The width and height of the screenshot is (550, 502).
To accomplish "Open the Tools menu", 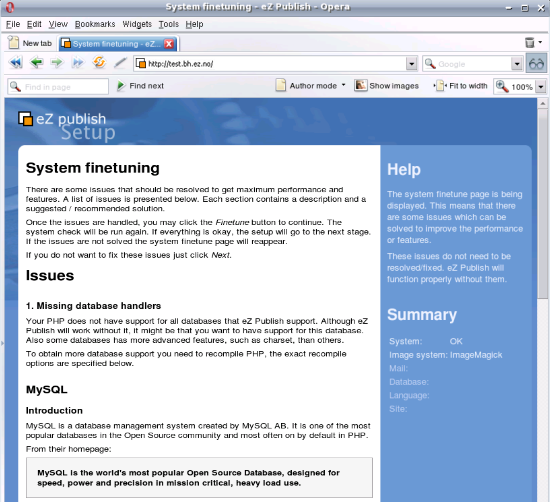I will click(x=168, y=24).
